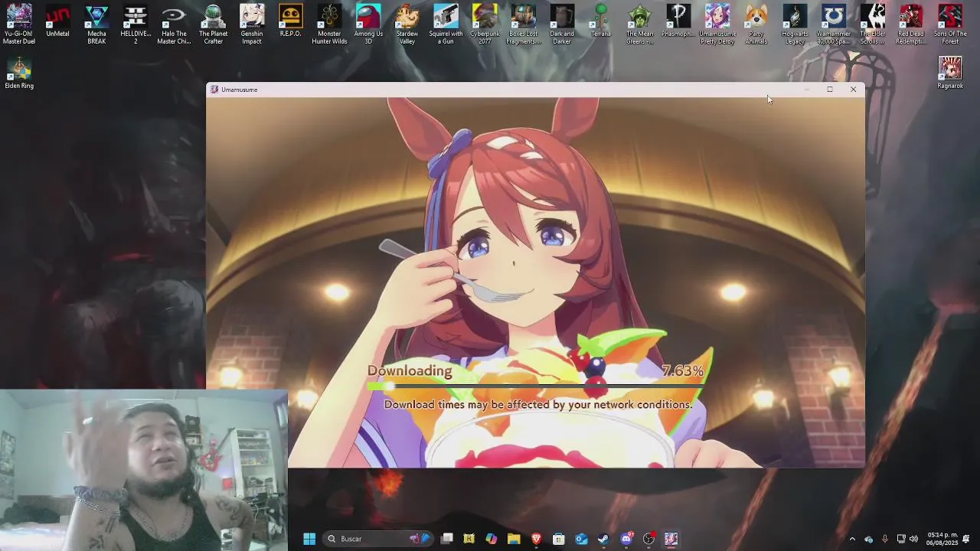Open Halo The Master Chief shortcut
This screenshot has height=551, width=980.
(174, 24)
